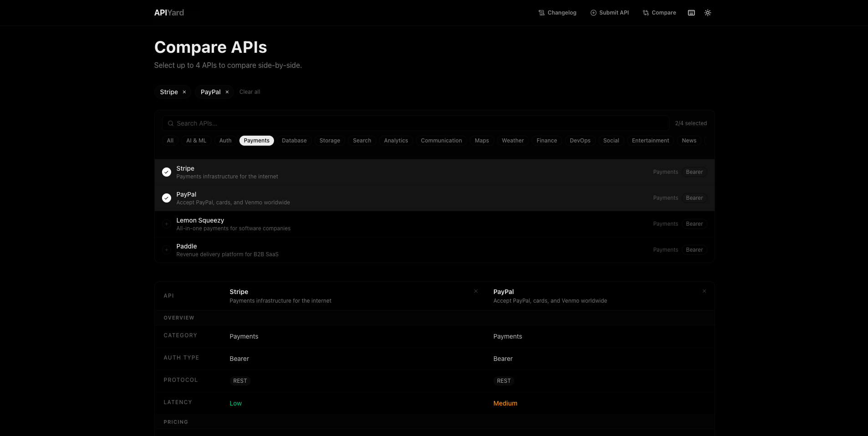Viewport: 868px width, 436px height.
Task: Select the Social category filter
Action: (x=611, y=141)
